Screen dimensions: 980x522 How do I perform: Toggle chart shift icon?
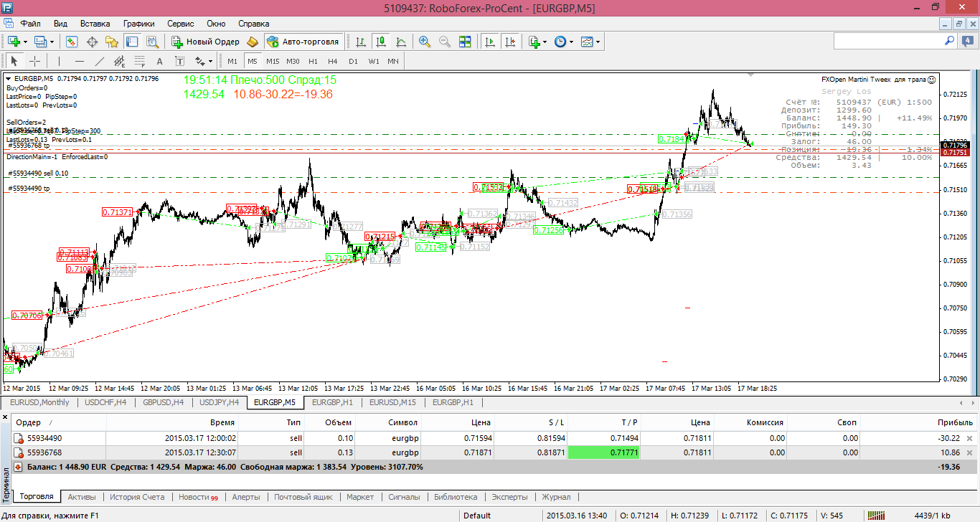click(x=510, y=42)
